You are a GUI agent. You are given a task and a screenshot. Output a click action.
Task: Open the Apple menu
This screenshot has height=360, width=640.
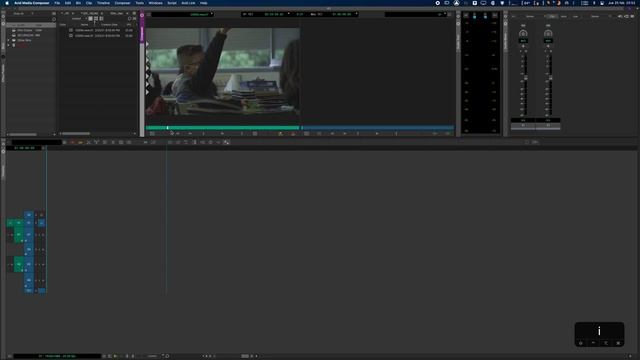tap(7, 3)
